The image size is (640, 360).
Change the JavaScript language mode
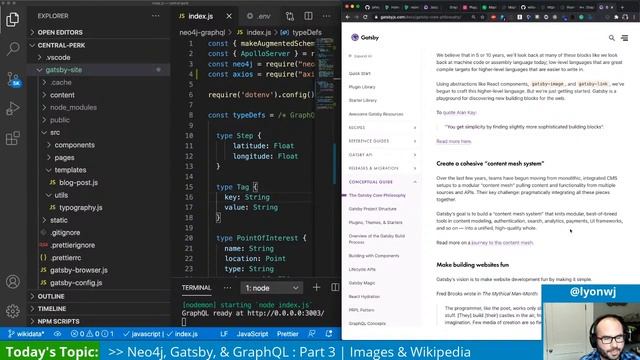253,334
